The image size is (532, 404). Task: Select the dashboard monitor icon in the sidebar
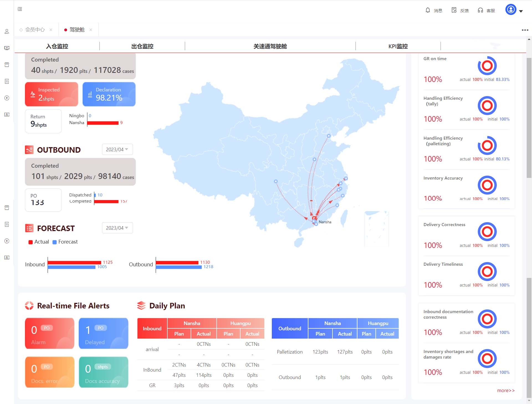(x=7, y=48)
